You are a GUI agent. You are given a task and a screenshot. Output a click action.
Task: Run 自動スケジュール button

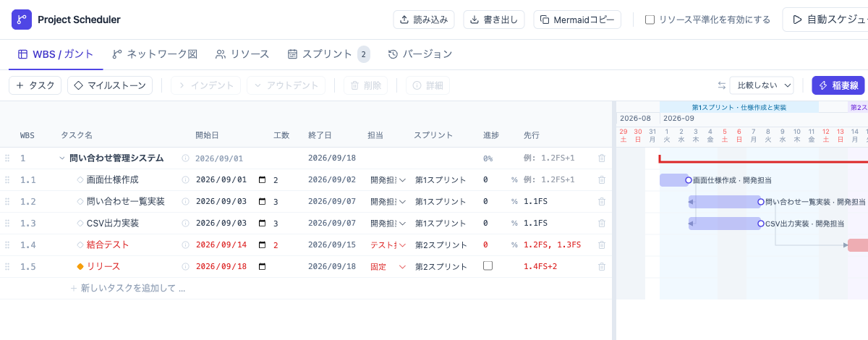click(x=825, y=20)
